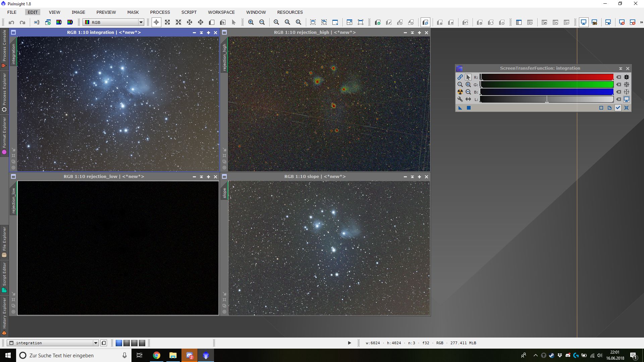Open the WORKSPACE menu
644x362 pixels.
[x=221, y=12]
